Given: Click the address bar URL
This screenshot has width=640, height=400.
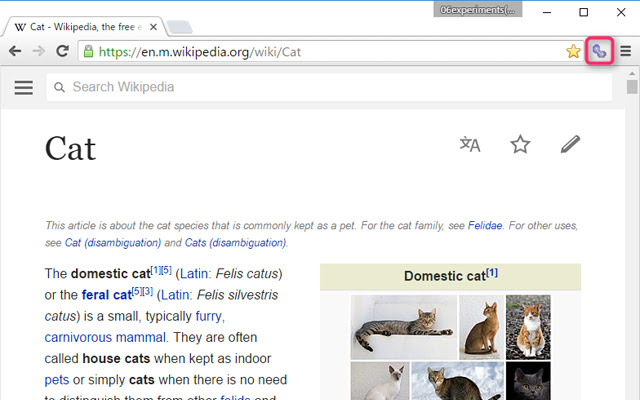Looking at the screenshot, I should click(200, 52).
